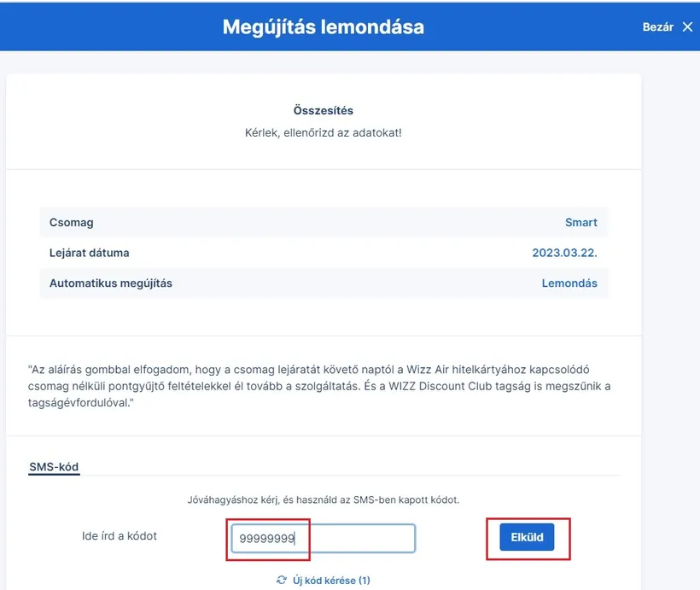Click the 2023.03.22. expiry date value
Viewport: 700px width, 590px height.
coord(564,253)
